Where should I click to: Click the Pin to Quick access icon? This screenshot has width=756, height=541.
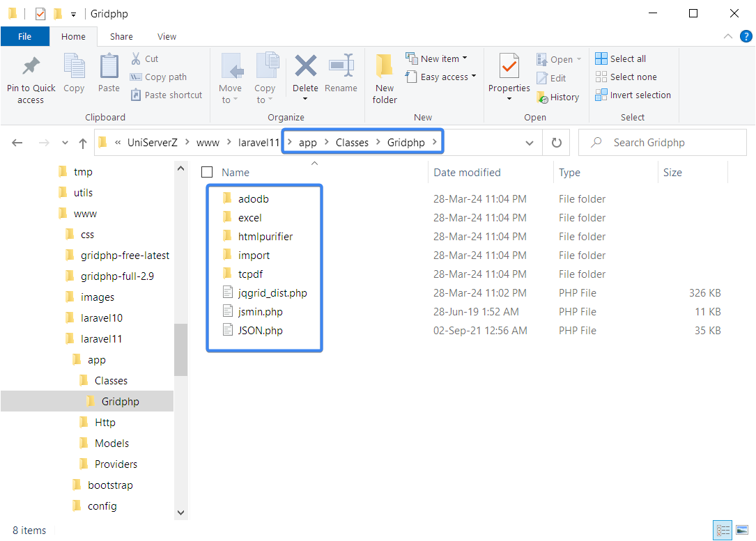[x=31, y=67]
